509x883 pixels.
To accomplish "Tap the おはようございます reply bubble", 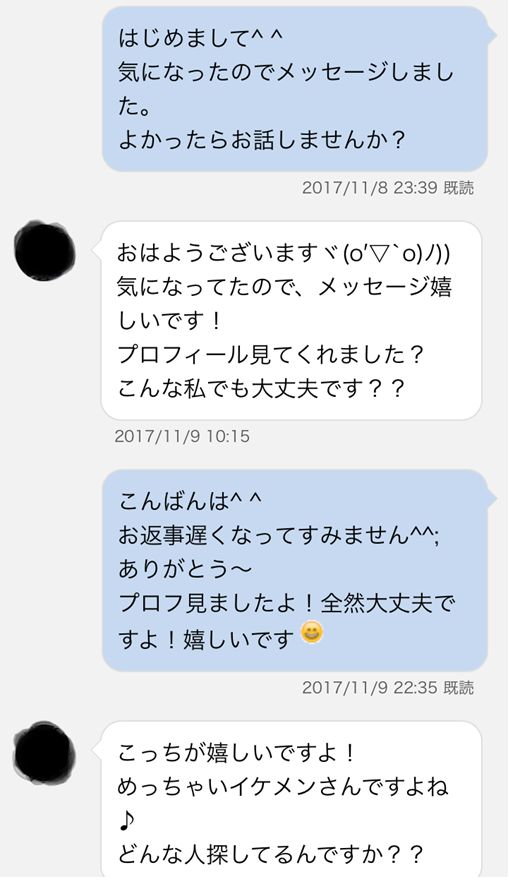I will coord(292,320).
